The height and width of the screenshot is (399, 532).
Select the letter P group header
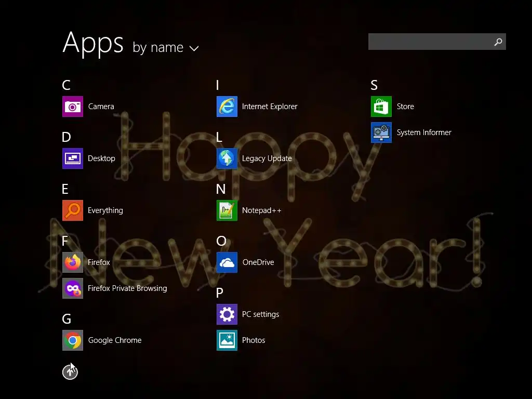tap(220, 293)
